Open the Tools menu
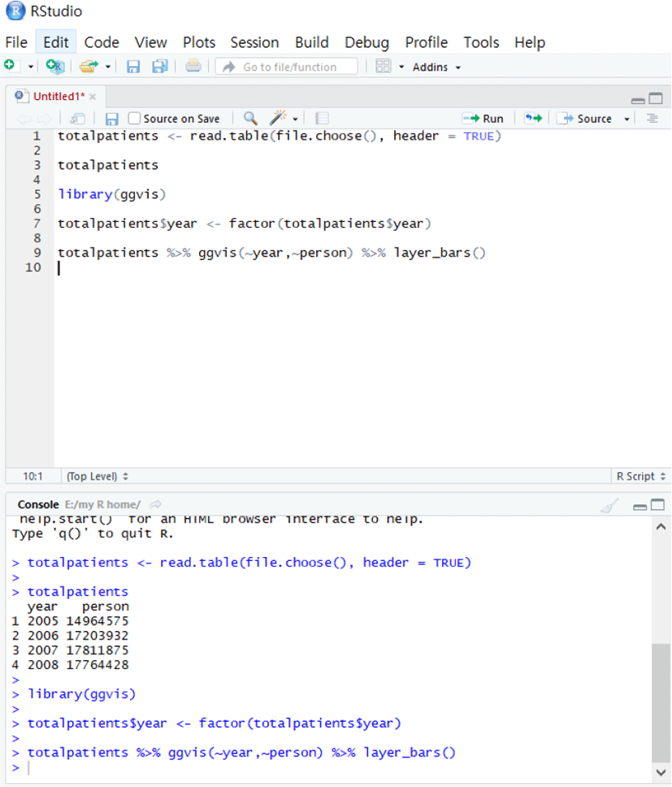 click(x=481, y=42)
